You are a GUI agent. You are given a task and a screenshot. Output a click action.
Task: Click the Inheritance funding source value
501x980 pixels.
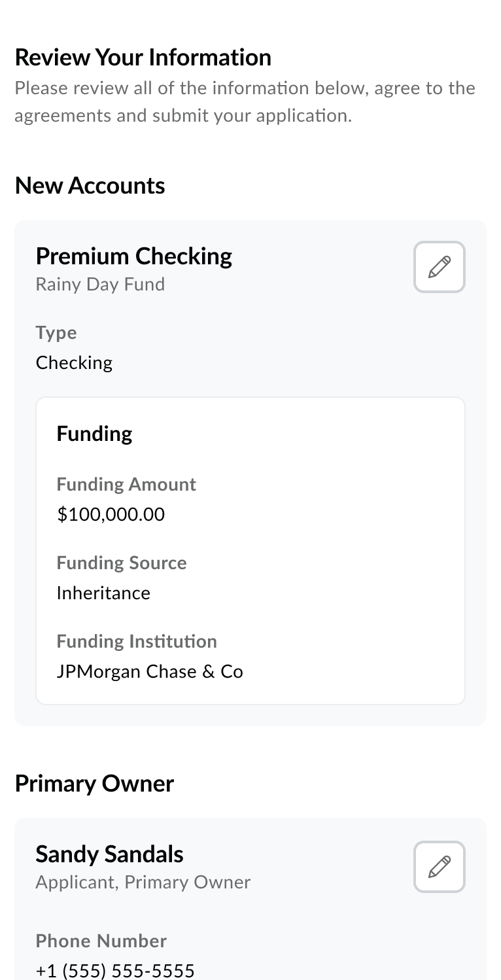click(103, 593)
